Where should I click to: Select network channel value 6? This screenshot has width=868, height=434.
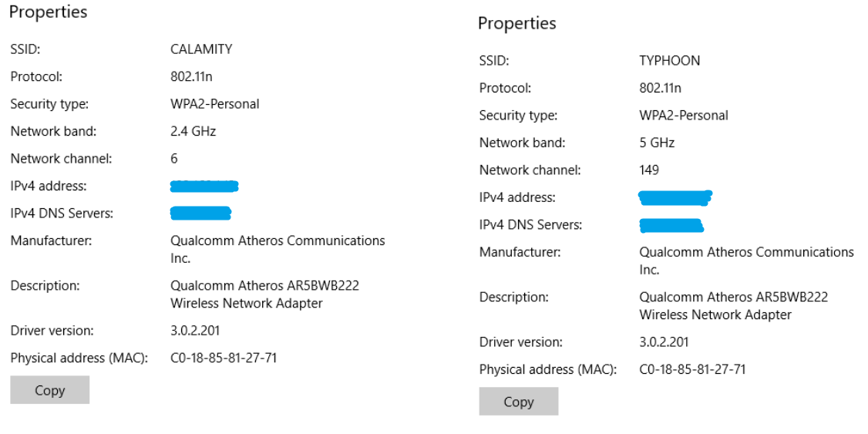174,159
